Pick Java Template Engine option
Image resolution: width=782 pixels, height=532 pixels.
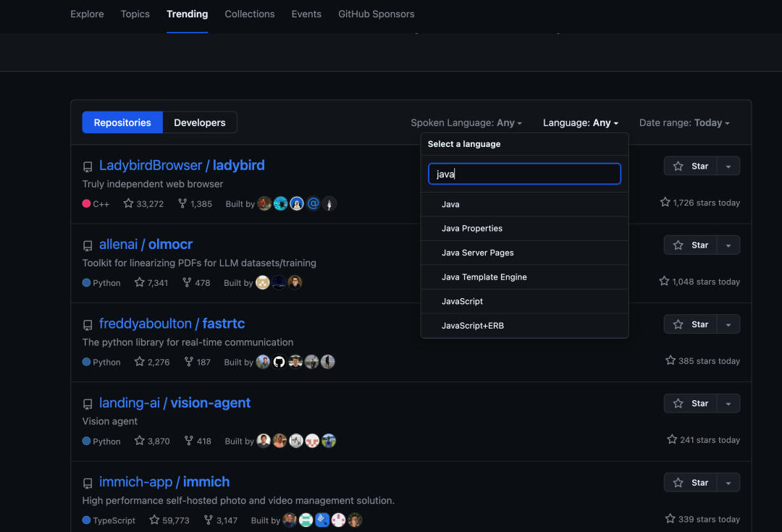[x=524, y=276]
